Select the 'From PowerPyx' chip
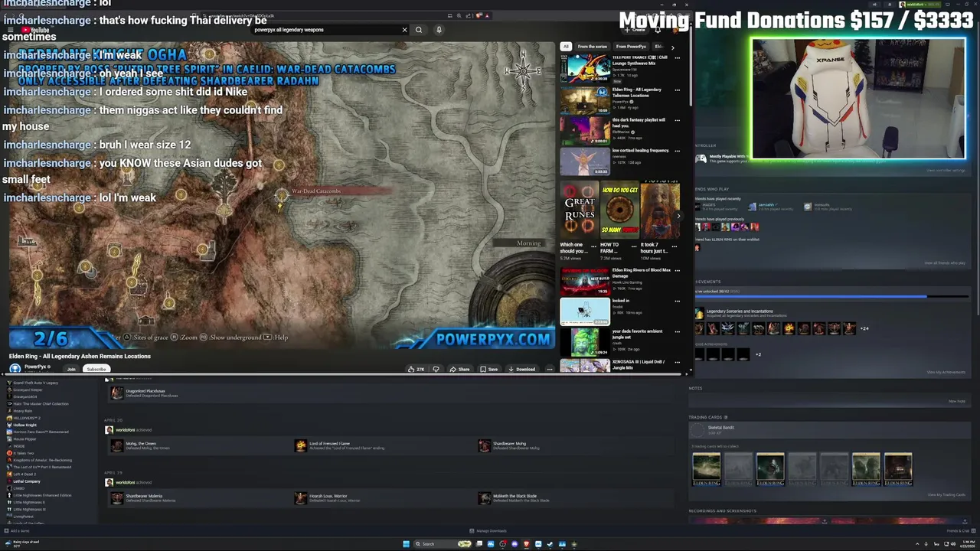The width and height of the screenshot is (980, 551). [x=631, y=47]
